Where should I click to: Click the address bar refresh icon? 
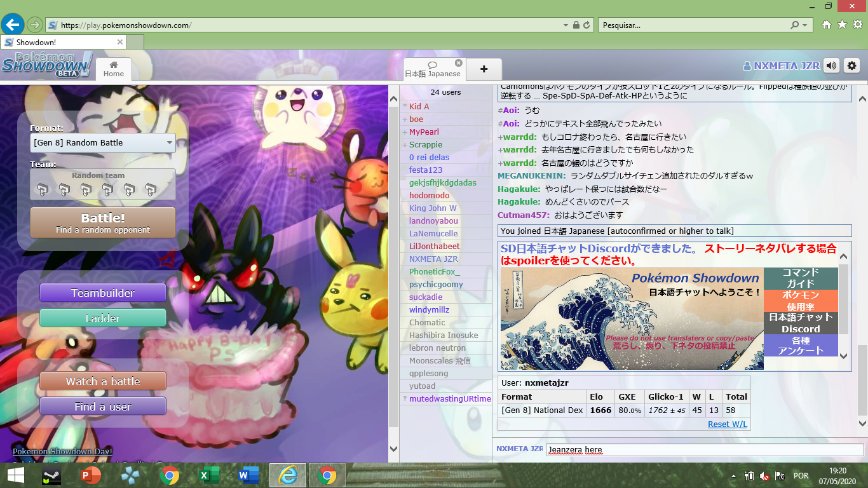click(587, 25)
